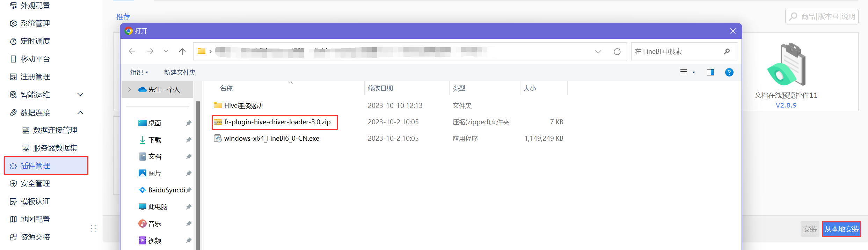This screenshot has width=868, height=250.
Task: Select 图片 in quick access
Action: click(x=155, y=174)
